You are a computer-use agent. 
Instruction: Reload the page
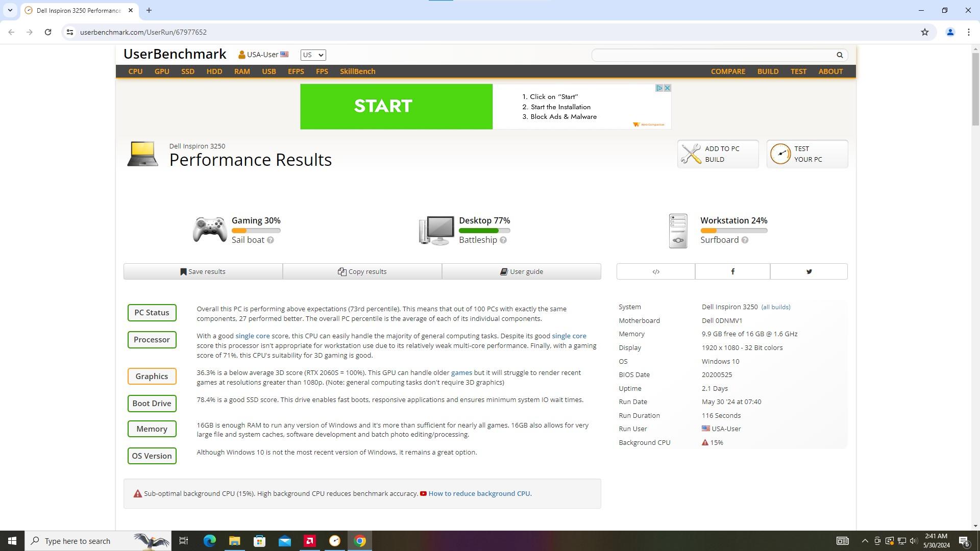tap(48, 32)
